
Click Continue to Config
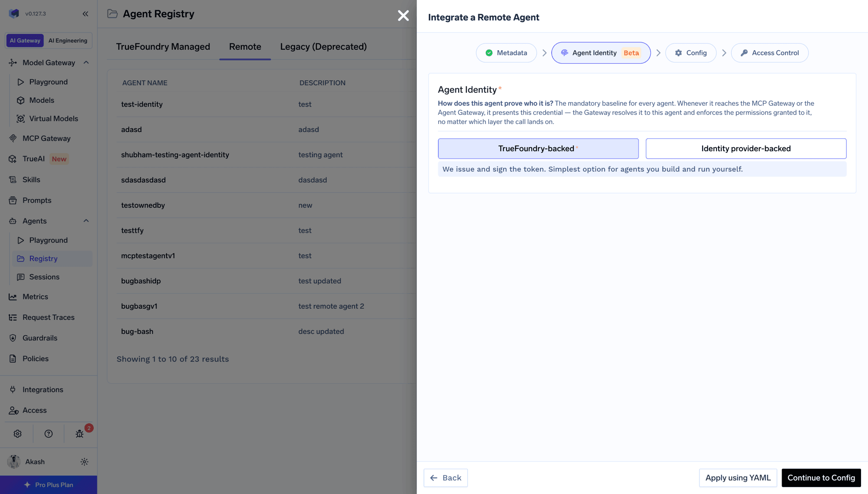pos(821,478)
